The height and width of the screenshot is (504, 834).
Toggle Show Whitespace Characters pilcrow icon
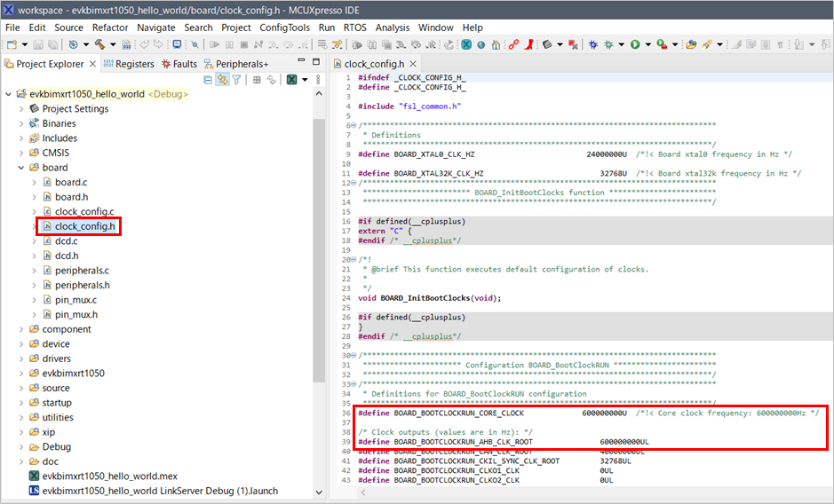tap(781, 44)
